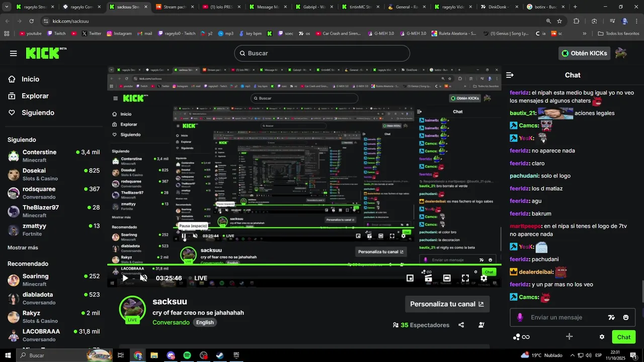
Task: Click the chat panel scrollbar
Action: coord(642,291)
